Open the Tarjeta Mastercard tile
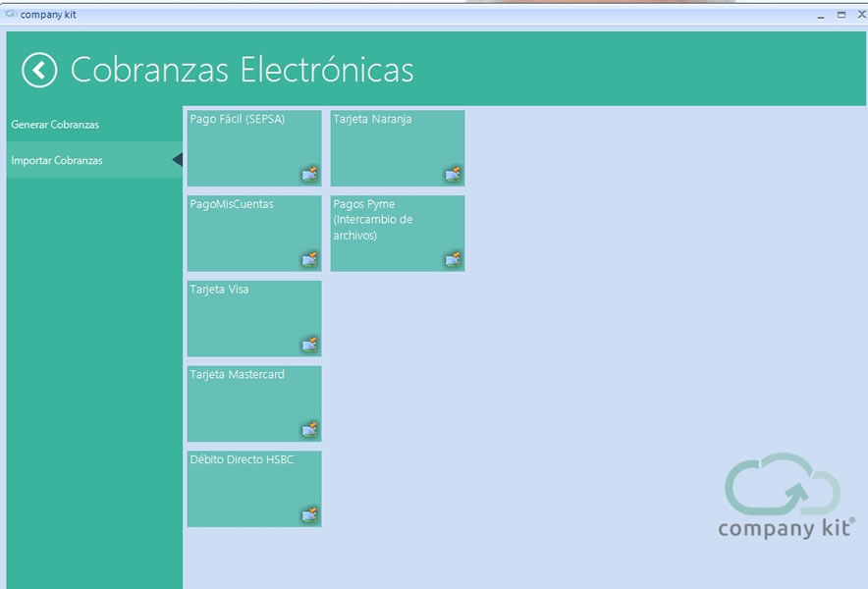This screenshot has width=868, height=589. point(254,403)
